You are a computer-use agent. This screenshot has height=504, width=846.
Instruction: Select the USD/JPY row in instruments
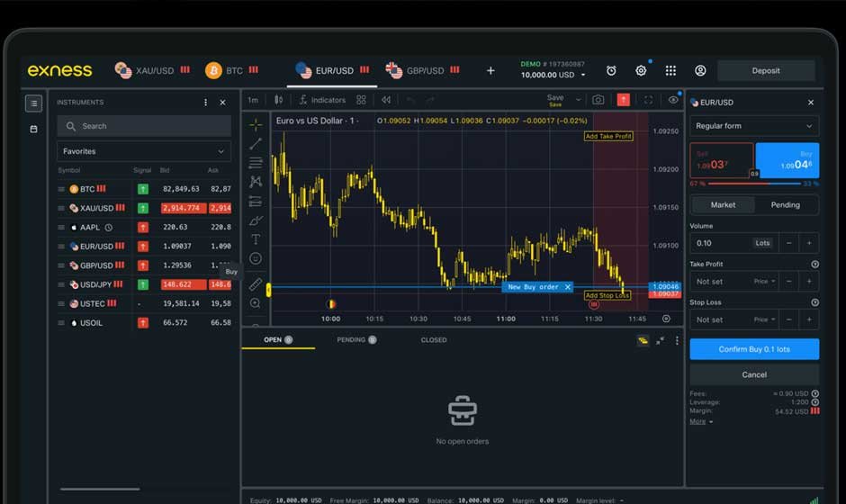click(145, 284)
